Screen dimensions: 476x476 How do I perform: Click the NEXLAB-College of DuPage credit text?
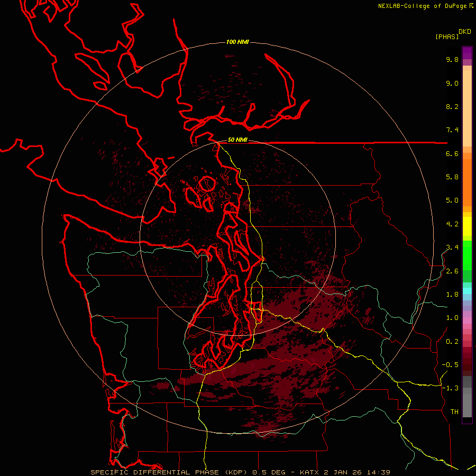pos(423,6)
